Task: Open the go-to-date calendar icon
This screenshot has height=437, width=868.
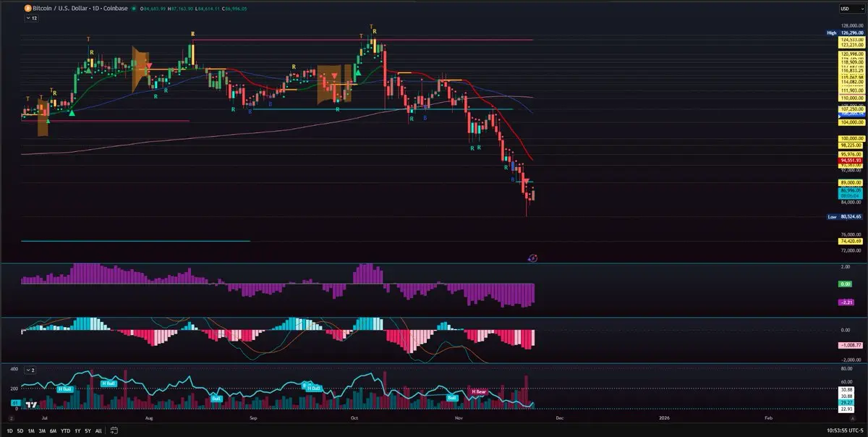Action: coord(114,430)
